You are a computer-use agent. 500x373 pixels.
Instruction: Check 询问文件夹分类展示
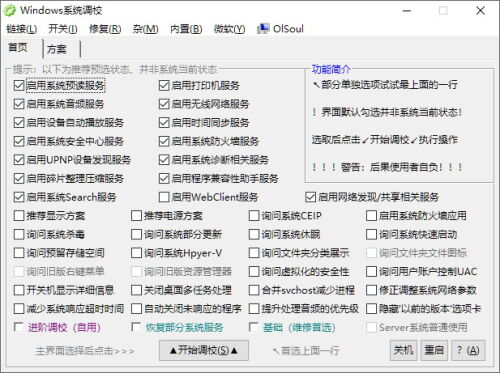click(x=254, y=253)
